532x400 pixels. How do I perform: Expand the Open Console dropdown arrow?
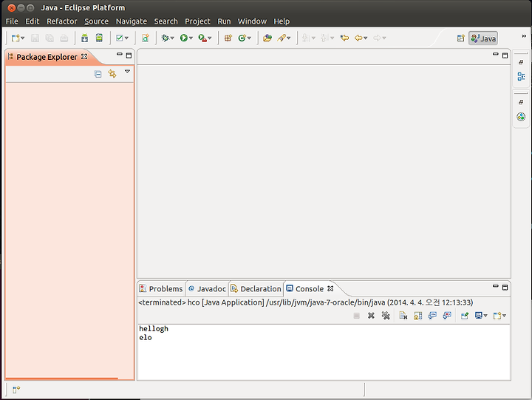504,316
